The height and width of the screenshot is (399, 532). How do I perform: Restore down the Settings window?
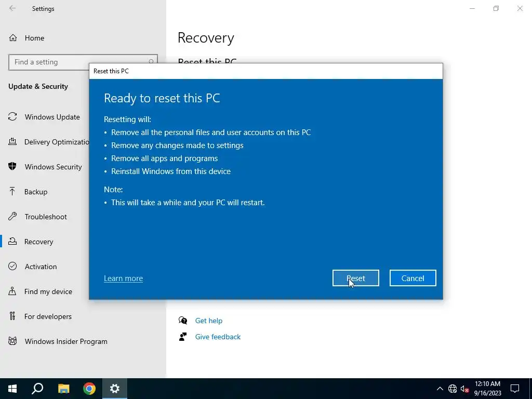point(496,8)
